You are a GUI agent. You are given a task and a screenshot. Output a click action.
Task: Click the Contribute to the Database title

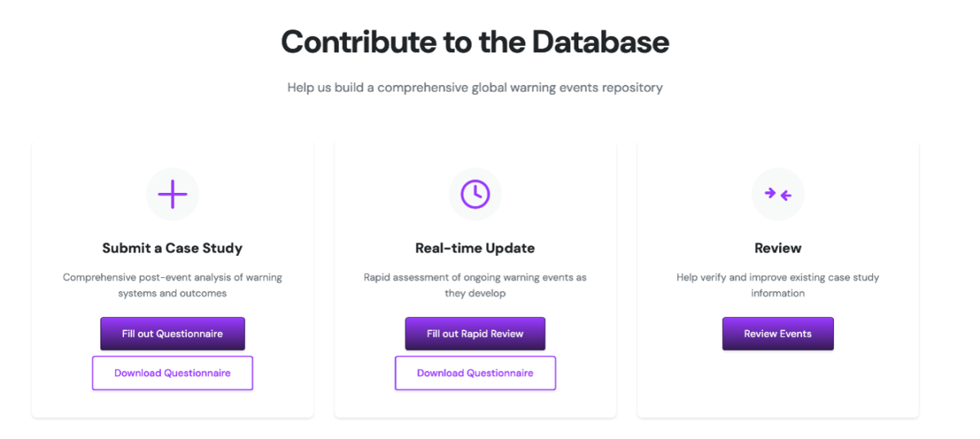pos(475,42)
